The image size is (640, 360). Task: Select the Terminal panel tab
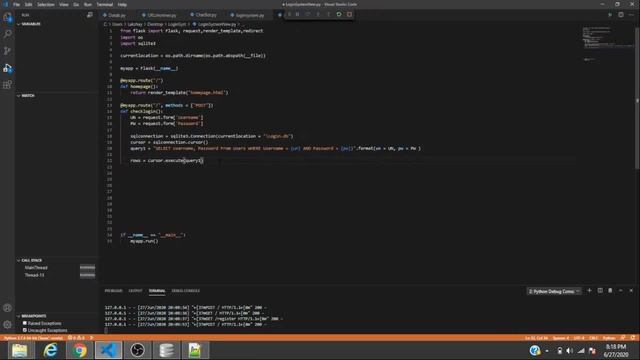pyautogui.click(x=157, y=291)
